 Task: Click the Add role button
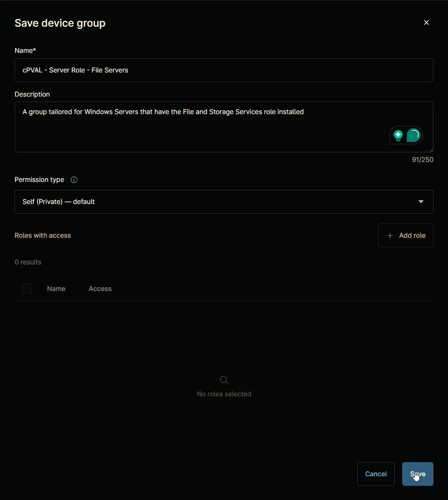406,235
